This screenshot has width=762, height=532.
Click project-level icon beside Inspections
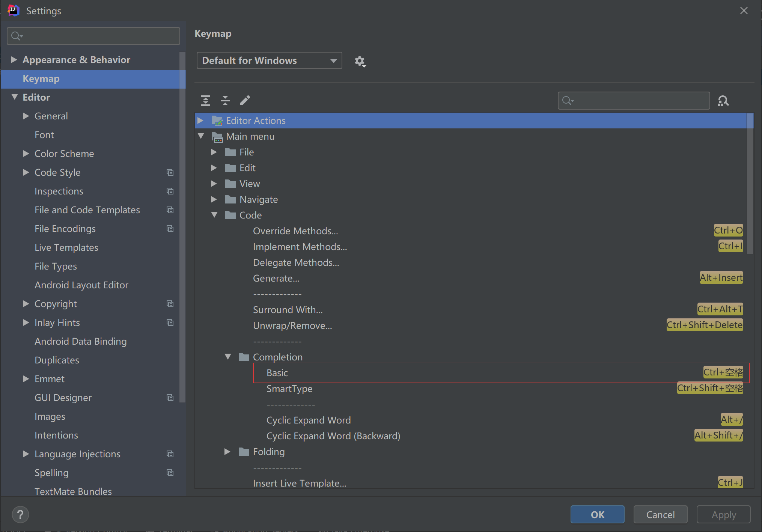click(170, 191)
